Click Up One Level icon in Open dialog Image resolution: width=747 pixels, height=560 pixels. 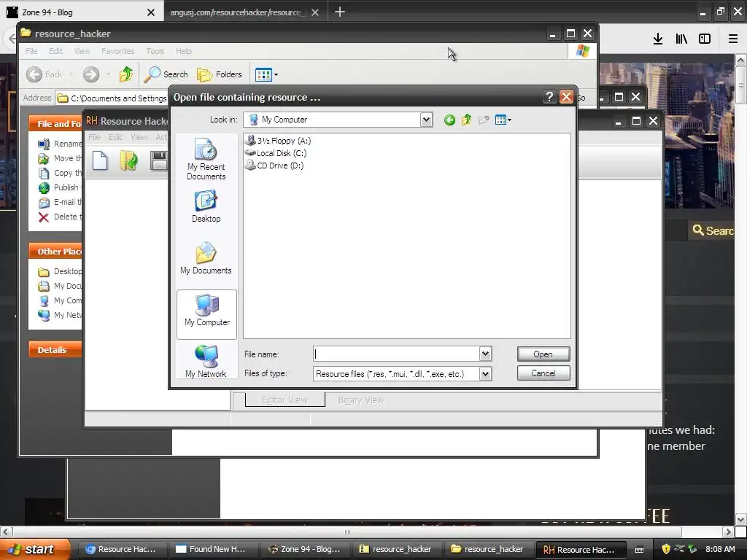[466, 120]
